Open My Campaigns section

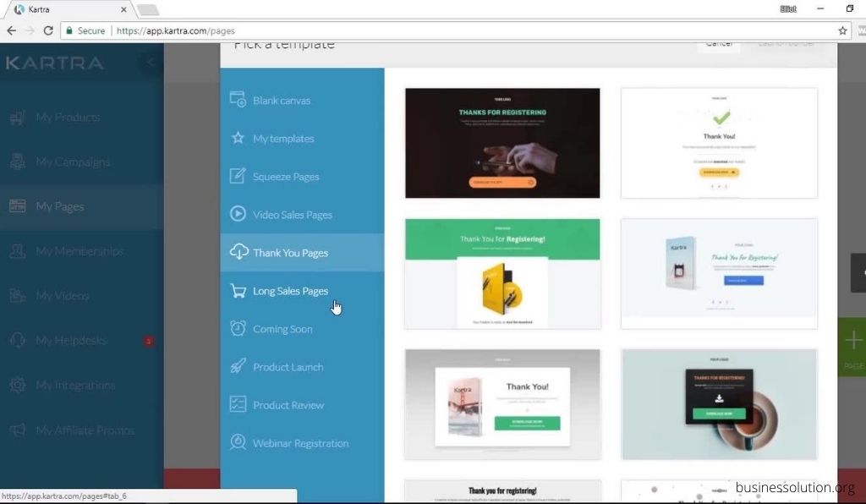[x=82, y=162]
